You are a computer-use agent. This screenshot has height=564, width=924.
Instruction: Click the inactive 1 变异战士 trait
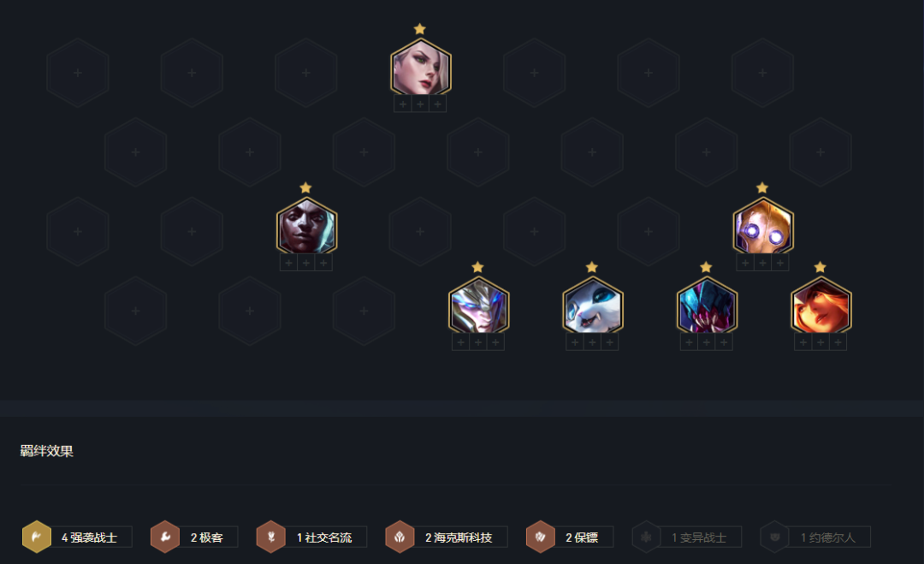(686, 537)
